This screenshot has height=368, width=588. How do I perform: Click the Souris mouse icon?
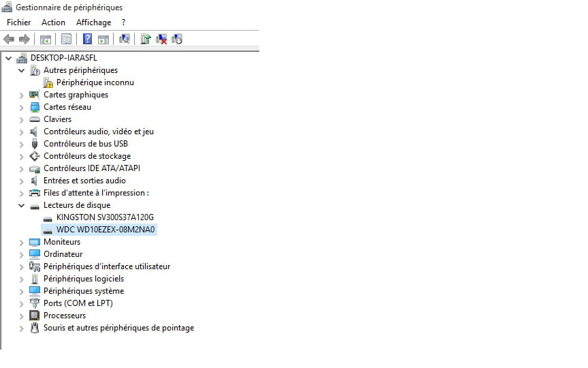pos(35,328)
